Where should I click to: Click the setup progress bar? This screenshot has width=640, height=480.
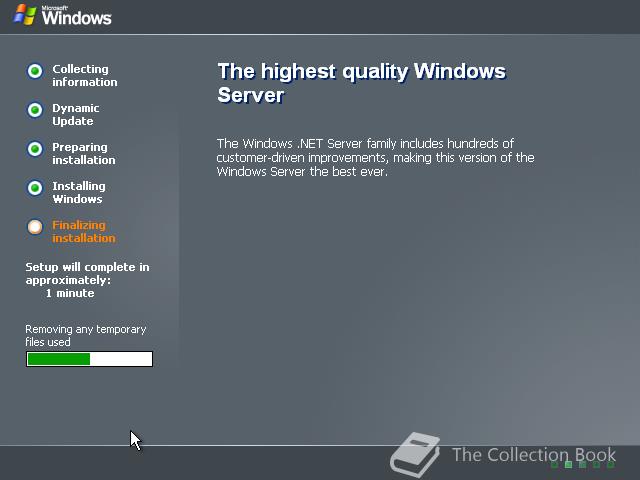point(89,359)
